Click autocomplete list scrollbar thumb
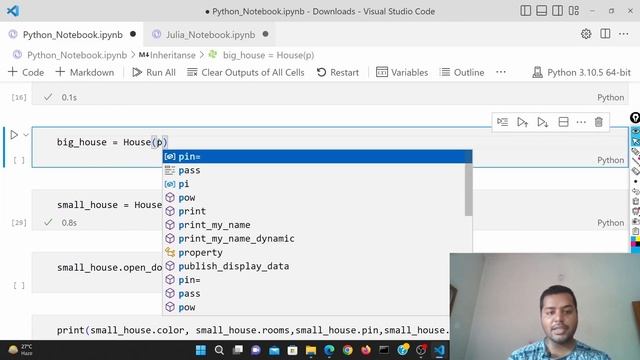640x360 pixels. (468, 189)
